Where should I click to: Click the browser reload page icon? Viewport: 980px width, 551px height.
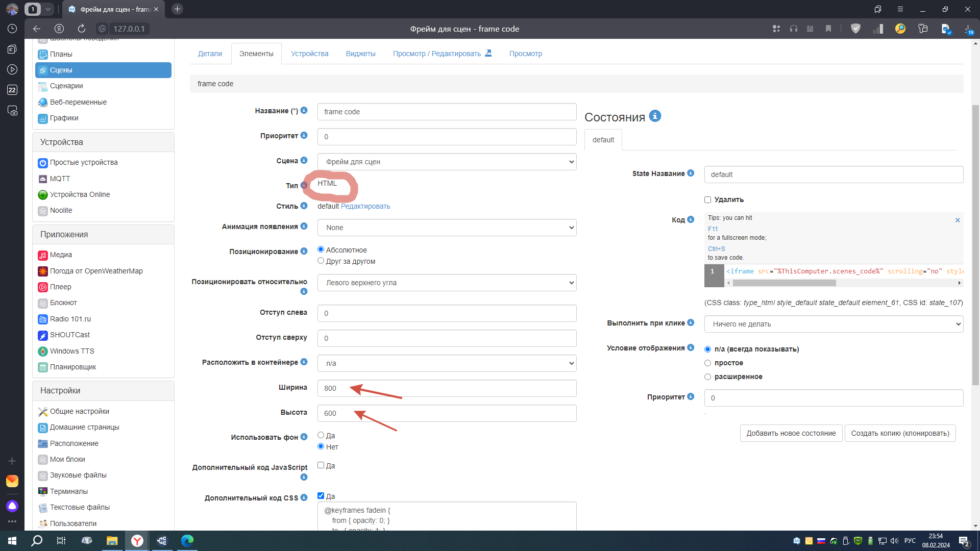[82, 29]
